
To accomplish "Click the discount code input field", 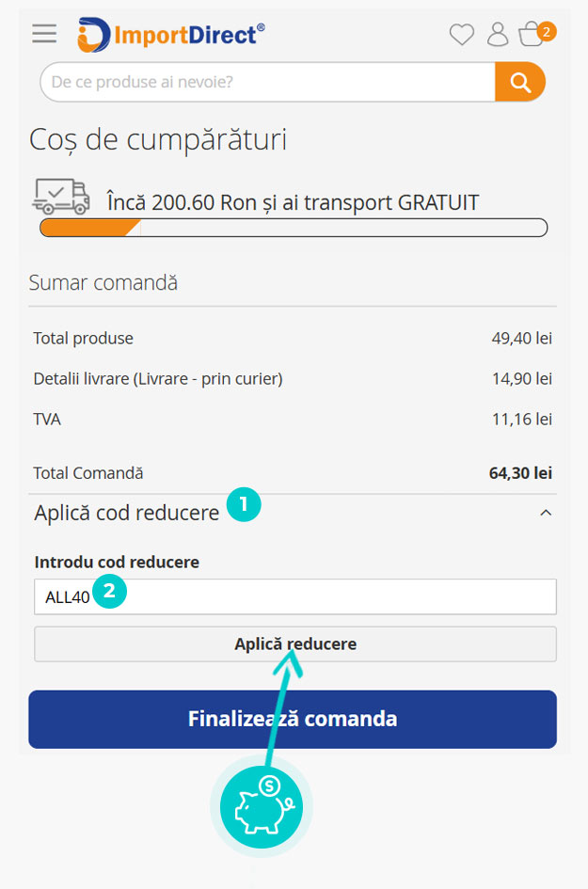I will point(329,596).
